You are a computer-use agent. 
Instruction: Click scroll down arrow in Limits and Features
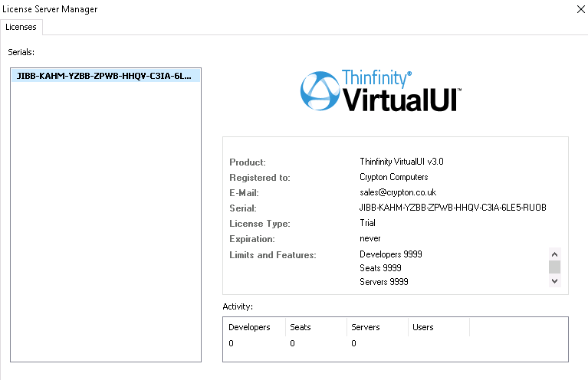tap(554, 280)
